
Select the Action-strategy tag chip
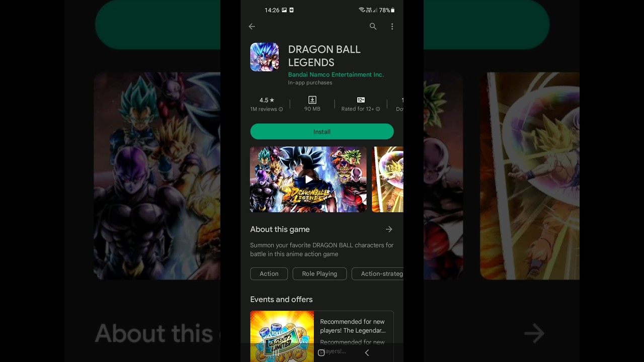pyautogui.click(x=378, y=274)
